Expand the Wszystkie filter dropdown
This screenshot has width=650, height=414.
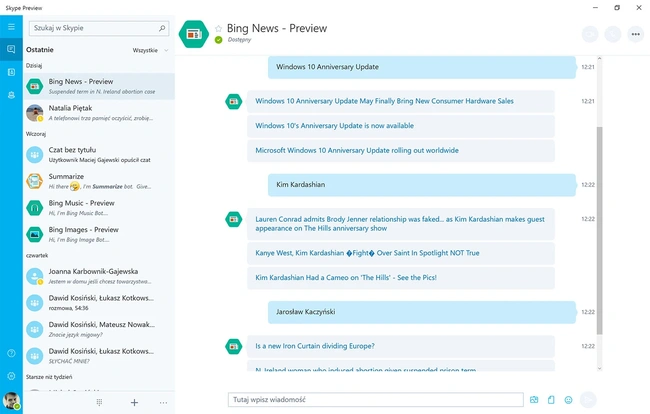150,50
